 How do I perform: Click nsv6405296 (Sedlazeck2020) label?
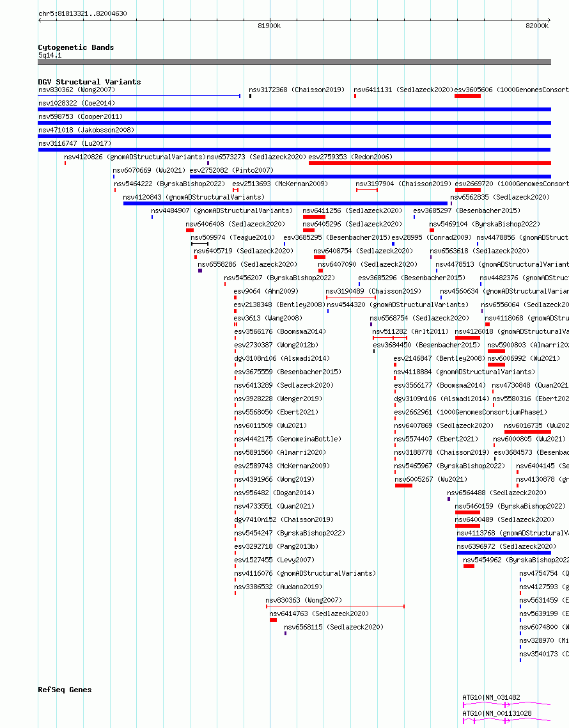point(352,225)
